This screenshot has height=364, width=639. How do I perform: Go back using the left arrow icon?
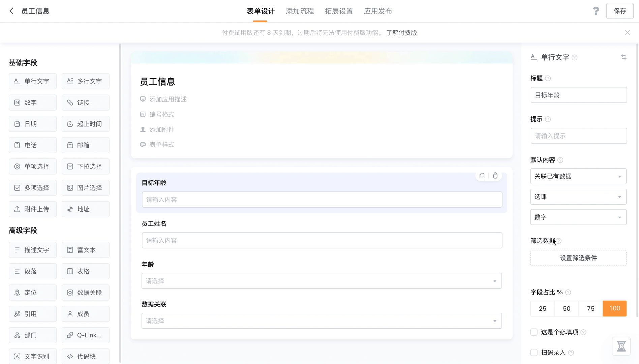pyautogui.click(x=11, y=11)
